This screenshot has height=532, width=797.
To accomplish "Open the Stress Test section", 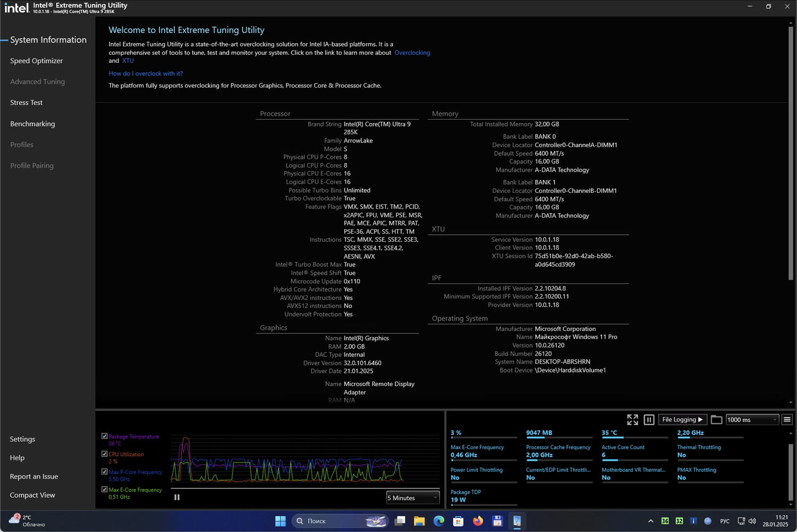I will 27,103.
